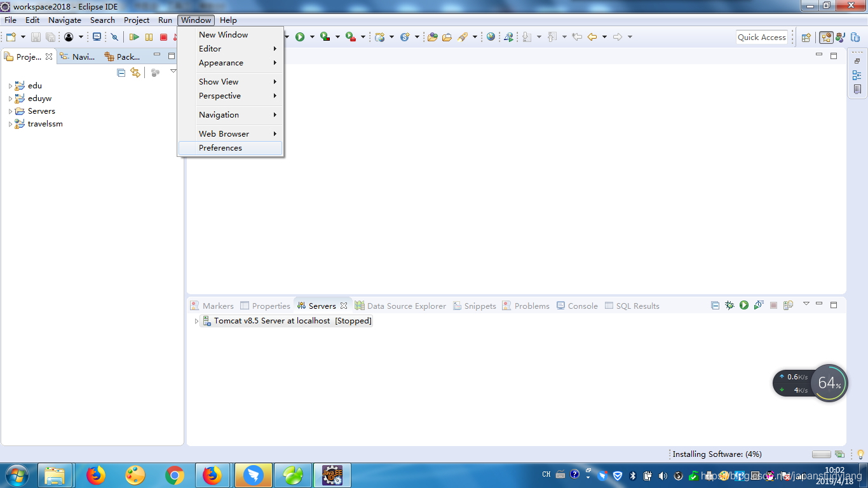This screenshot has height=488, width=868.
Task: Collapse all servers in the Servers view
Action: (x=715, y=306)
